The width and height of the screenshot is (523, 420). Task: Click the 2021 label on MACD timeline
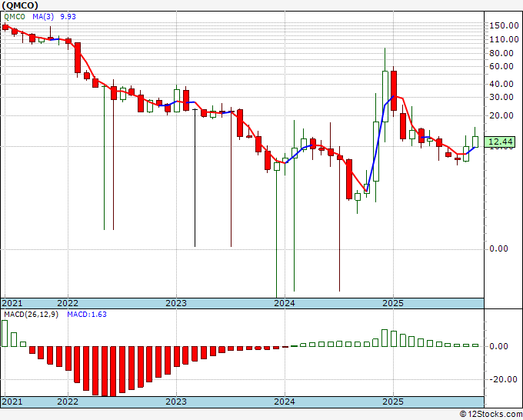(x=12, y=402)
